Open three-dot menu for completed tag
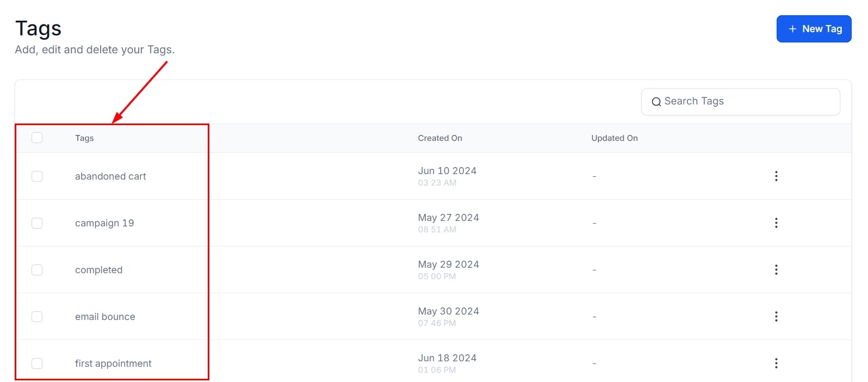Screen dimensions: 868x382 click(776, 269)
